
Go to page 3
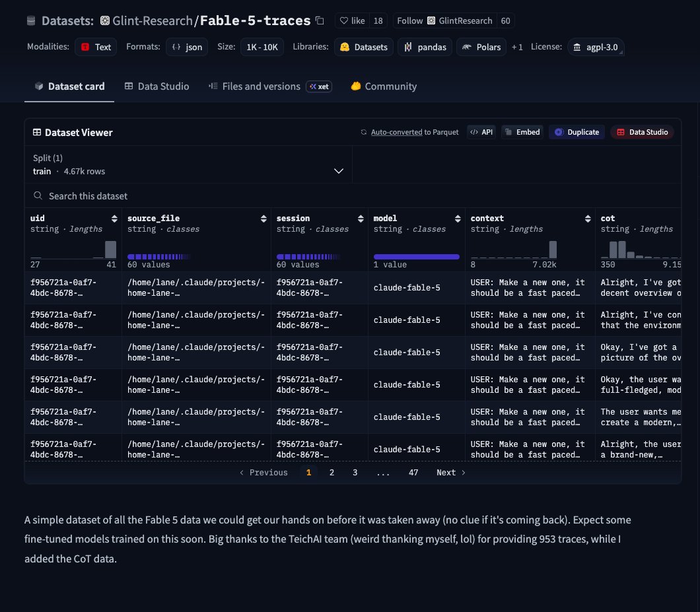click(355, 472)
